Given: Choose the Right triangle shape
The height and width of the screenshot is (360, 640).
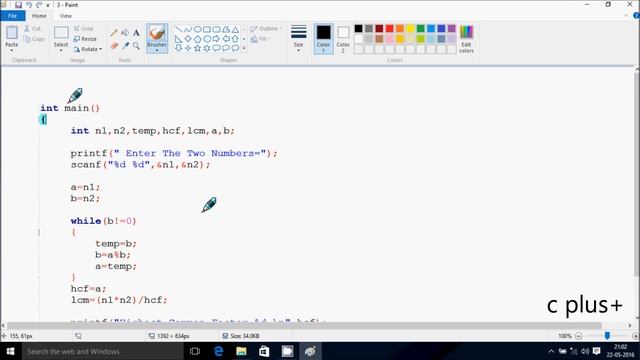Looking at the screenshot, I should (x=178, y=39).
